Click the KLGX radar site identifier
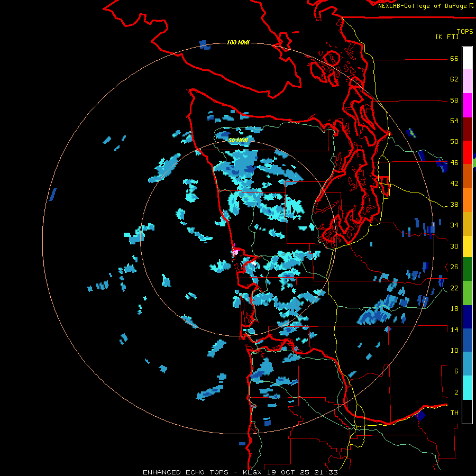Image resolution: width=476 pixels, height=476 pixels. [x=253, y=472]
